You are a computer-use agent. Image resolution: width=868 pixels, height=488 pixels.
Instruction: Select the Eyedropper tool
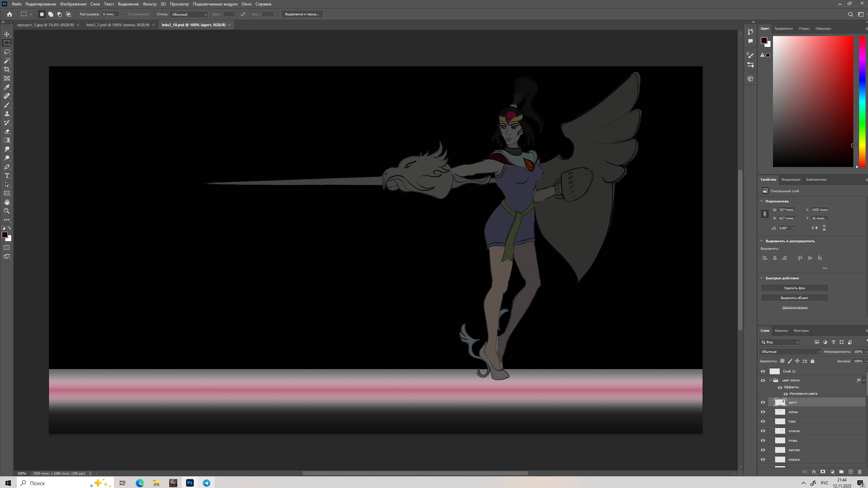click(x=7, y=87)
